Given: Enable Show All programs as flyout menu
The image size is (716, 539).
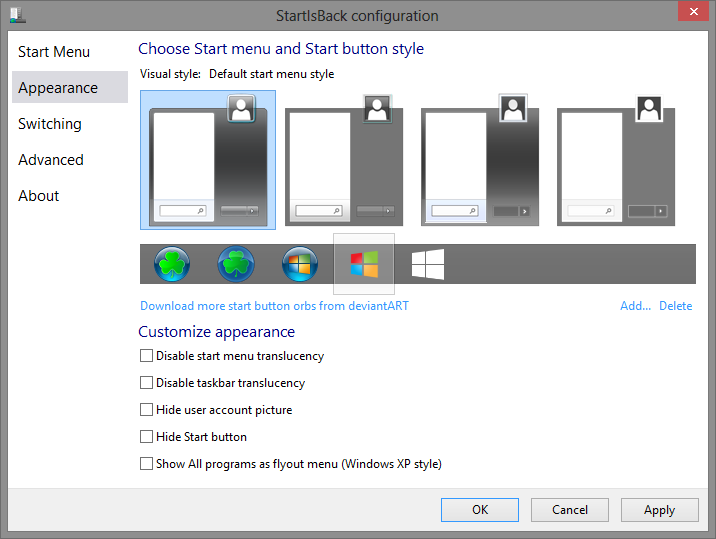Looking at the screenshot, I should tap(147, 464).
